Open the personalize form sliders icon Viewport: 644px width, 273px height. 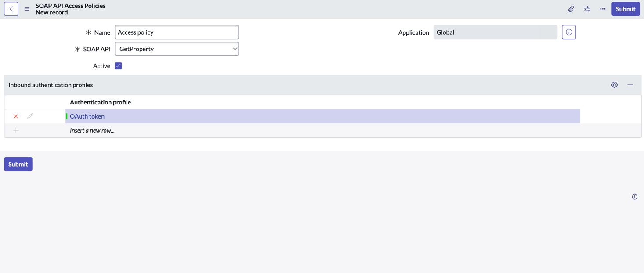pyautogui.click(x=587, y=9)
